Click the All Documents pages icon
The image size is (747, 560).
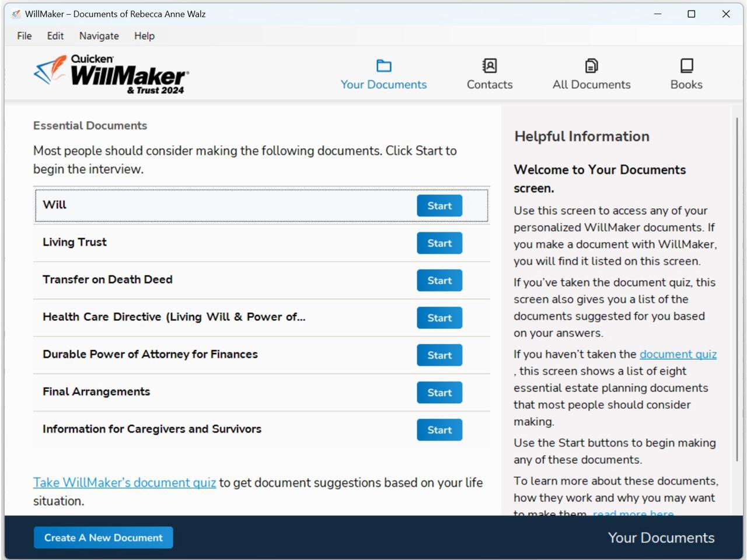coord(591,66)
